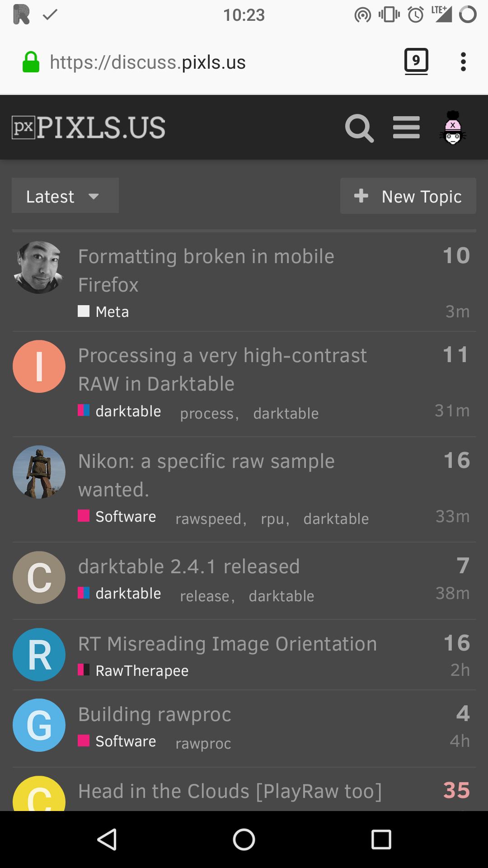Tap the Android home circle button
Screen dimensions: 488x868
click(x=244, y=840)
